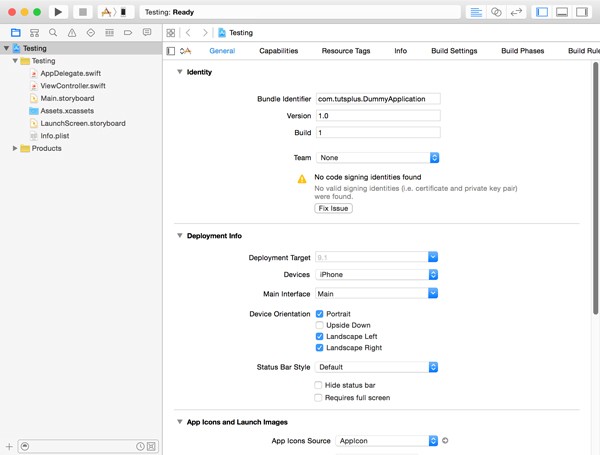Go back in editor history
This screenshot has width=600, height=455.
click(x=188, y=33)
